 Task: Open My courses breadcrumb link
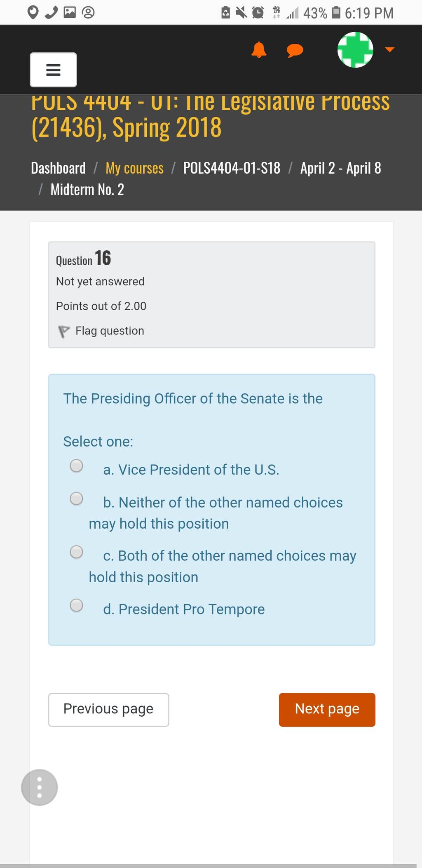[x=134, y=168]
